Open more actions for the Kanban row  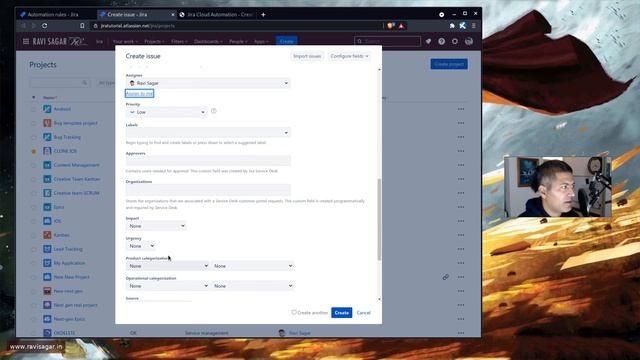point(461,235)
